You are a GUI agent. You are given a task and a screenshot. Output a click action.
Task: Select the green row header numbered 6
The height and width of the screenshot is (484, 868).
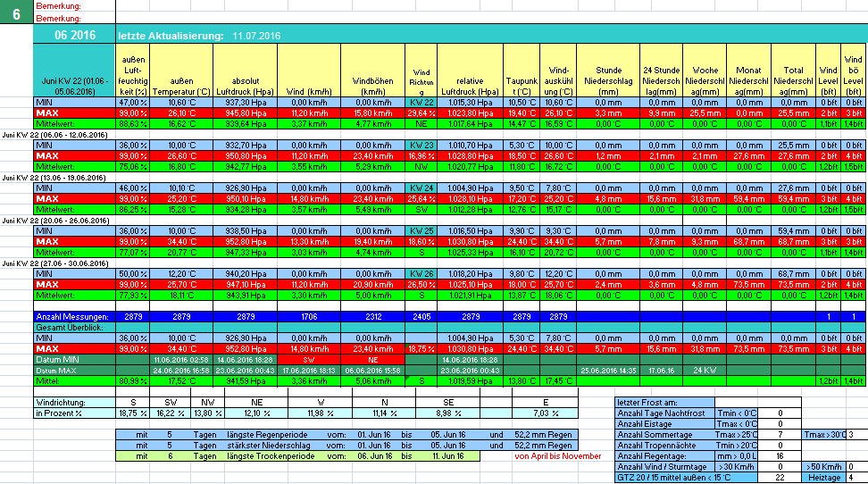[x=16, y=12]
